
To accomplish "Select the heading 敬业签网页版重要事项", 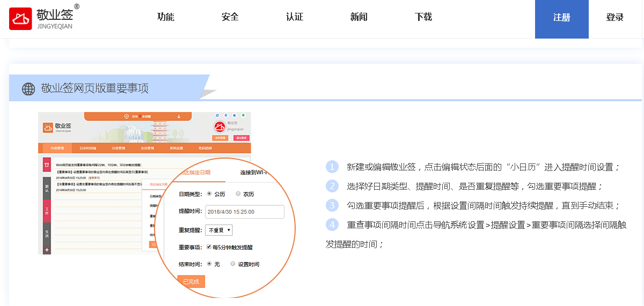I will coord(94,88).
